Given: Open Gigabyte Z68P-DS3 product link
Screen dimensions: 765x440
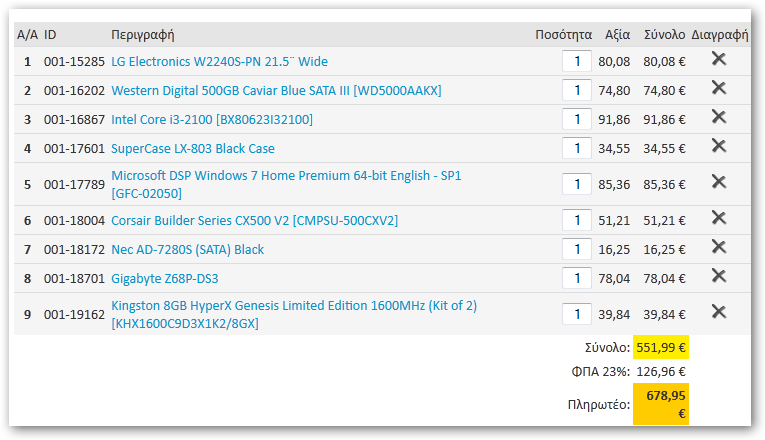Looking at the screenshot, I should pyautogui.click(x=164, y=279).
